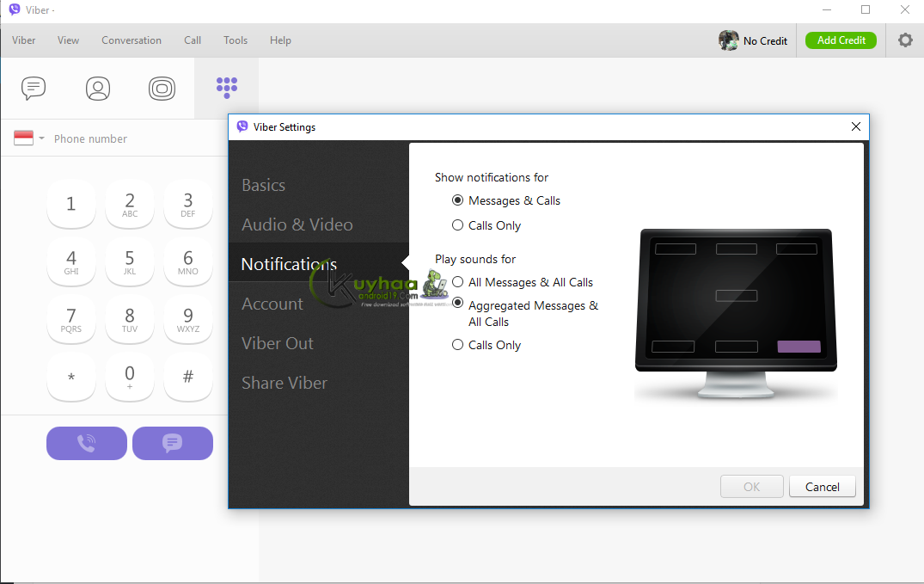Tap dialpad key 9 WXYZ
Screen dimensions: 924x584
pyautogui.click(x=188, y=319)
